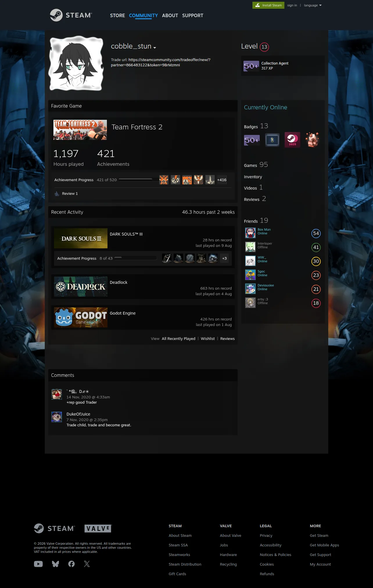Open the Steam 2025 badge icon
The image size is (373, 588).
[292, 140]
